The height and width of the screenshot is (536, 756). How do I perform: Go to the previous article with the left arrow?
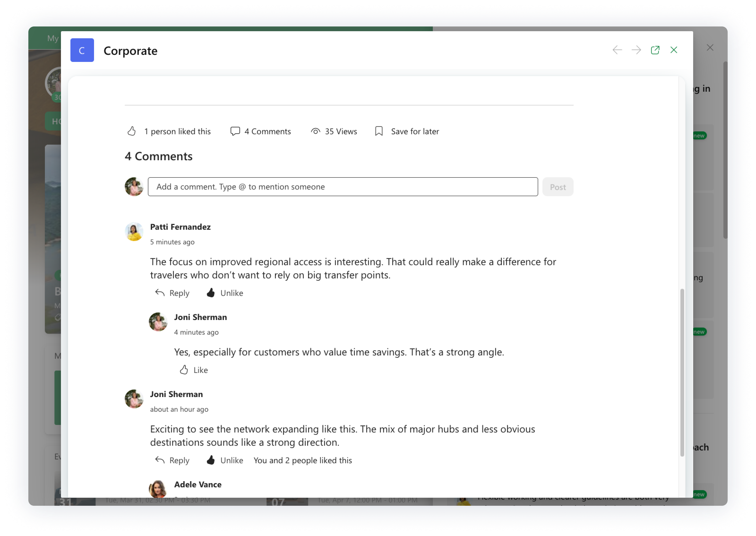617,50
